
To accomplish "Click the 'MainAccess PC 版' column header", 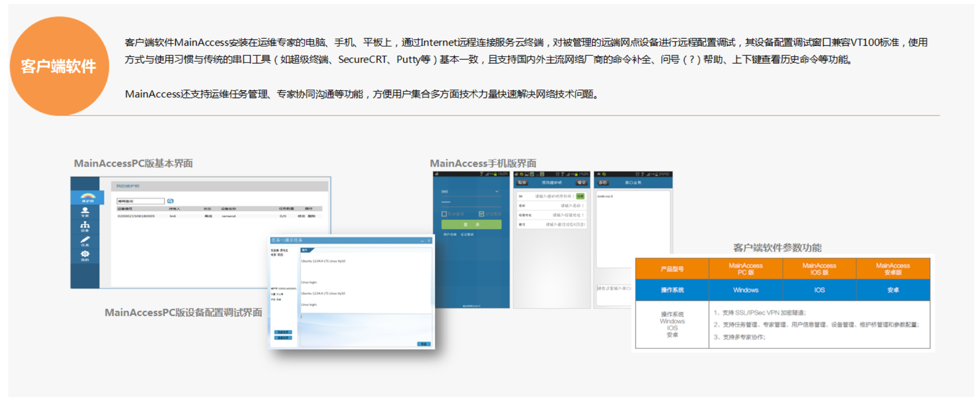I will coord(746,269).
